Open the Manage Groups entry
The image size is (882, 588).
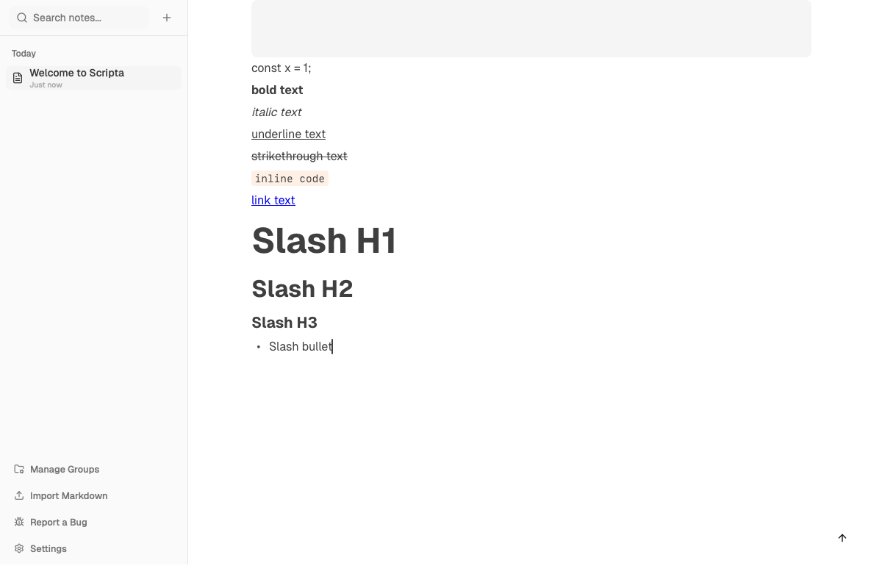65,469
